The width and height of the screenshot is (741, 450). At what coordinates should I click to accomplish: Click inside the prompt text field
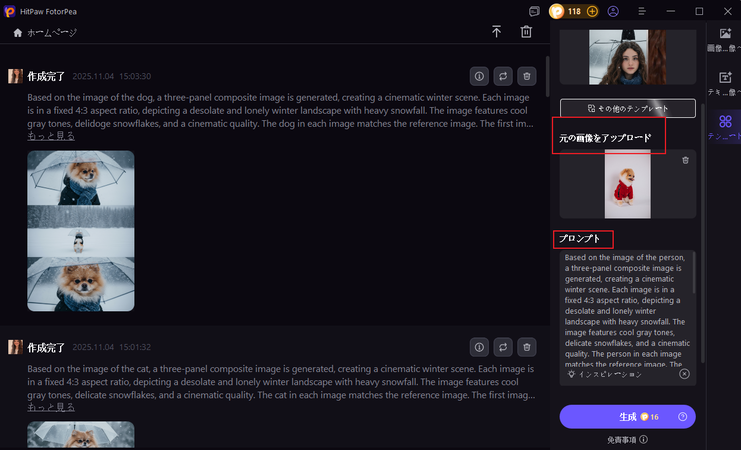pos(624,308)
